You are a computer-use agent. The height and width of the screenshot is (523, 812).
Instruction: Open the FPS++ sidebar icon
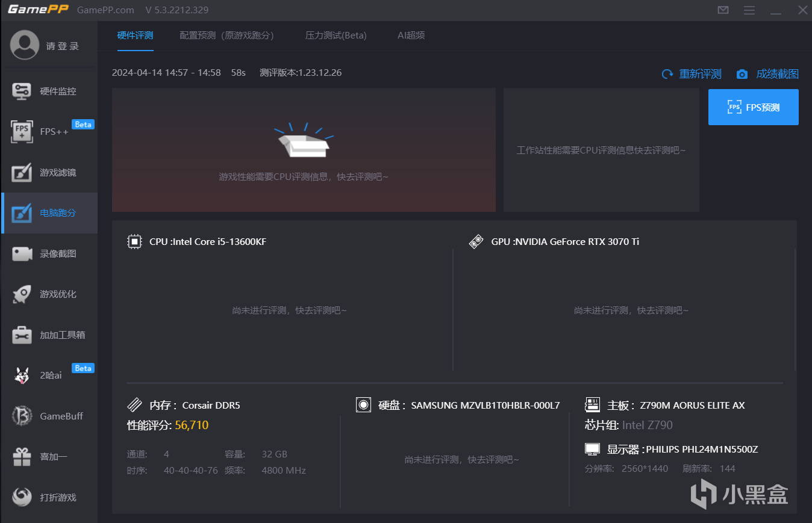click(22, 132)
